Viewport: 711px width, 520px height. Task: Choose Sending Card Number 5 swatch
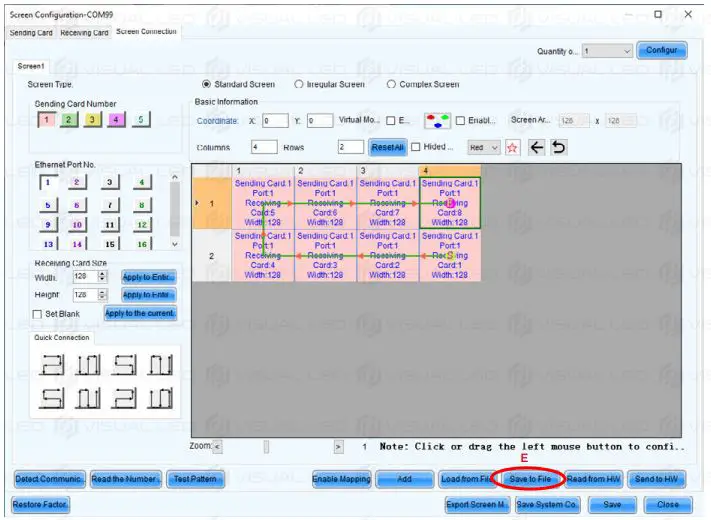(141, 120)
